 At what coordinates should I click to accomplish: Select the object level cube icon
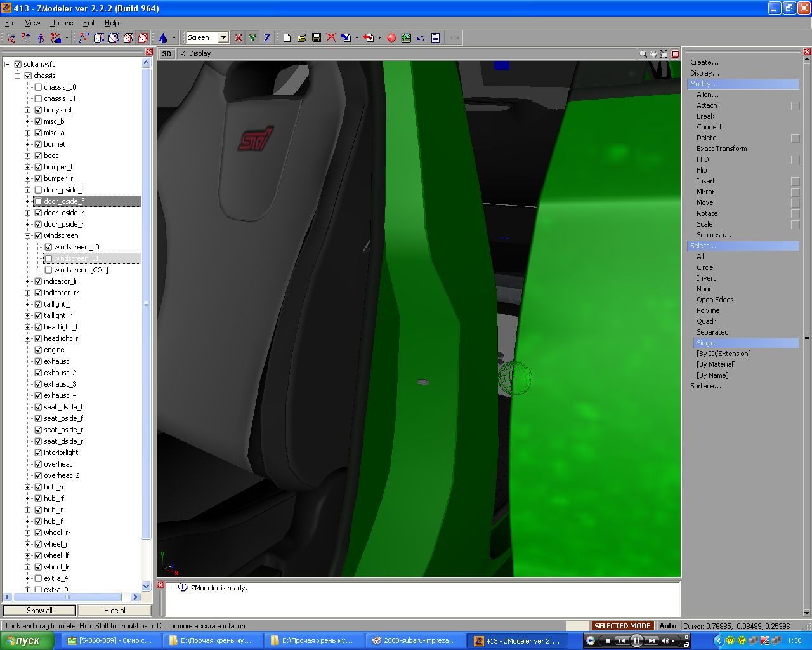click(143, 38)
